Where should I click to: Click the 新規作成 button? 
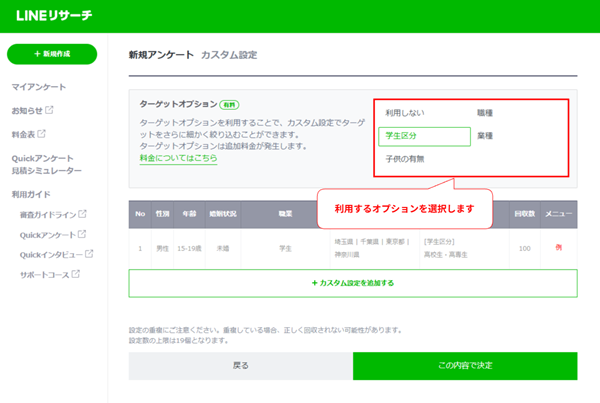coord(52,55)
